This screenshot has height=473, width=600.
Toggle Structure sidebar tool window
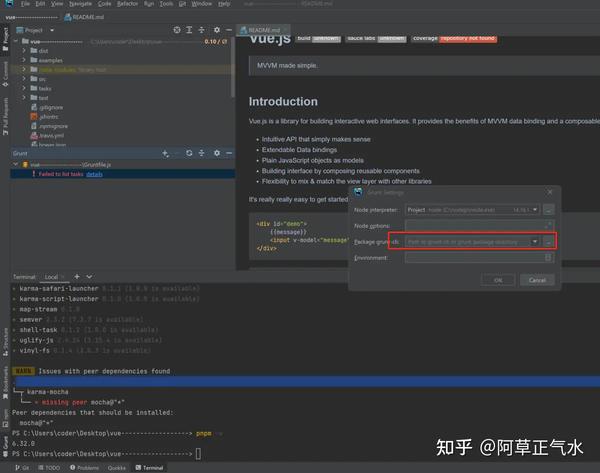(x=5, y=342)
